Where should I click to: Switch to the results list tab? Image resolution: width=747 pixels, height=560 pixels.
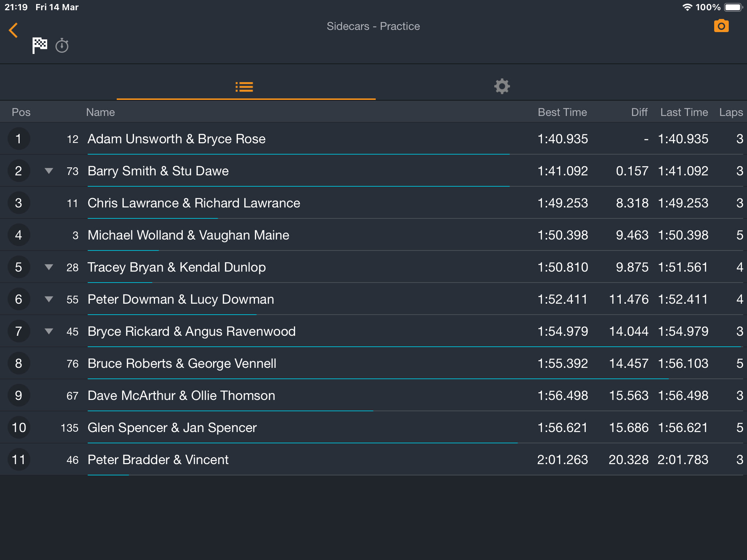[x=244, y=87]
